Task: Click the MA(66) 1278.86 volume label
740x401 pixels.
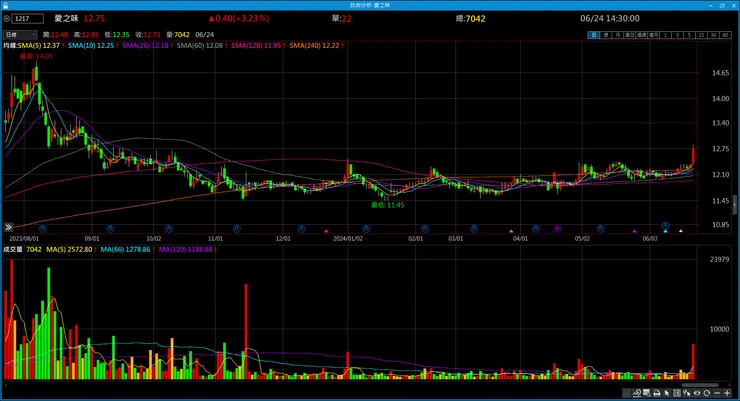Action: [x=126, y=249]
